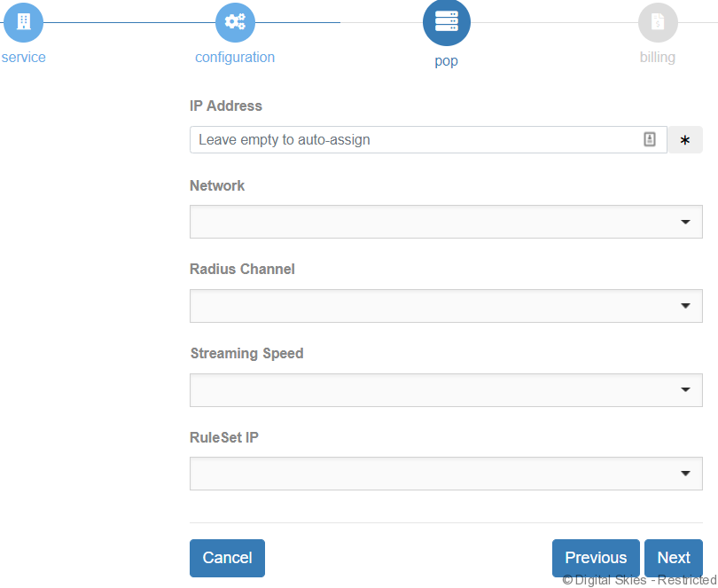
Task: Open the Streaming Speed dropdown
Action: coord(446,390)
